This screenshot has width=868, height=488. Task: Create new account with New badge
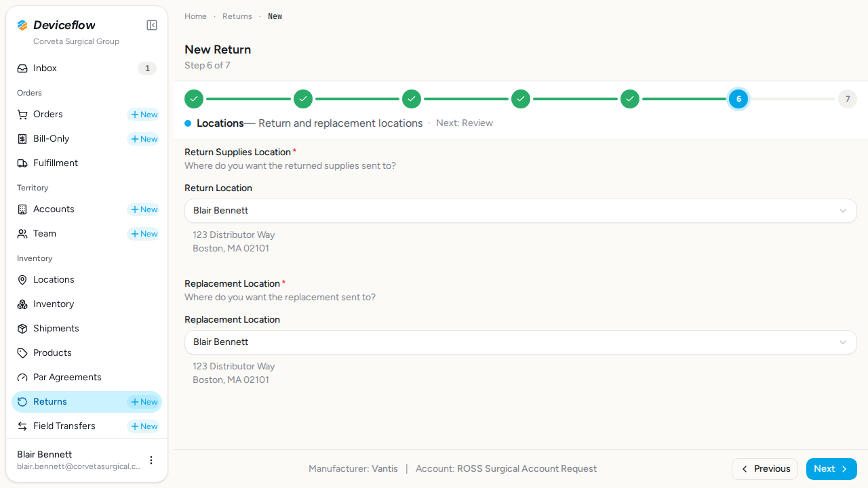tap(144, 209)
